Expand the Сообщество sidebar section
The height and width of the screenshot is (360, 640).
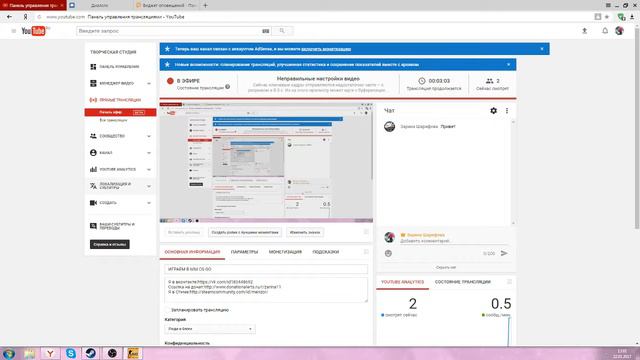(149, 136)
